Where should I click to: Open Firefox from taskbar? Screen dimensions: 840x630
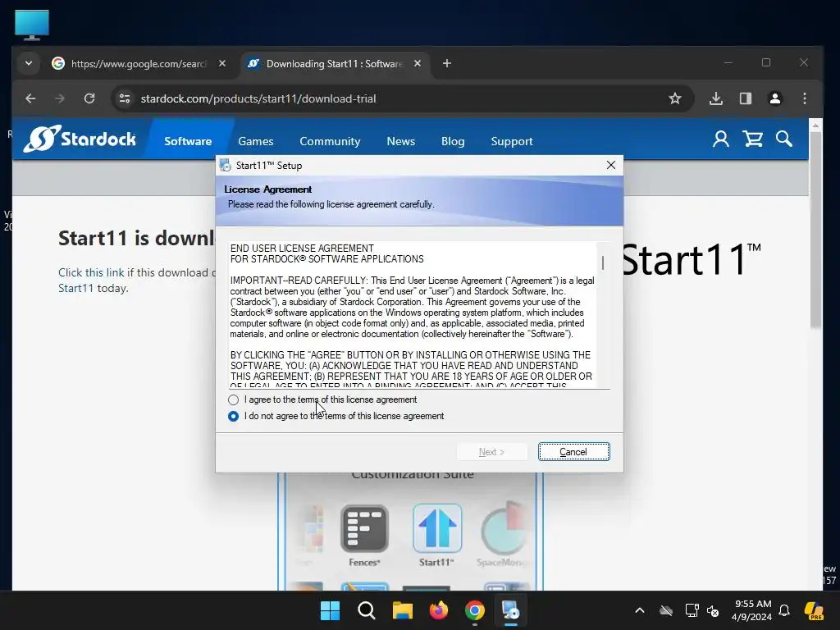coord(439,610)
